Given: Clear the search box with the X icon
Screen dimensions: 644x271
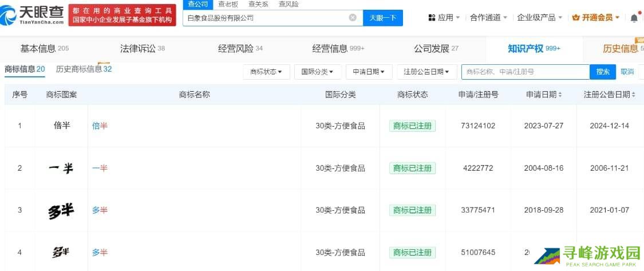Looking at the screenshot, I should point(353,18).
